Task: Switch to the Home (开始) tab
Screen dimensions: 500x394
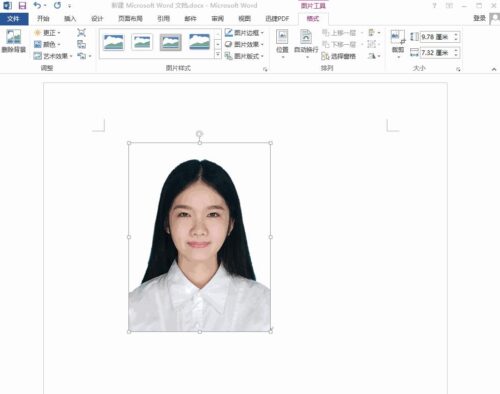Action: pyautogui.click(x=43, y=19)
